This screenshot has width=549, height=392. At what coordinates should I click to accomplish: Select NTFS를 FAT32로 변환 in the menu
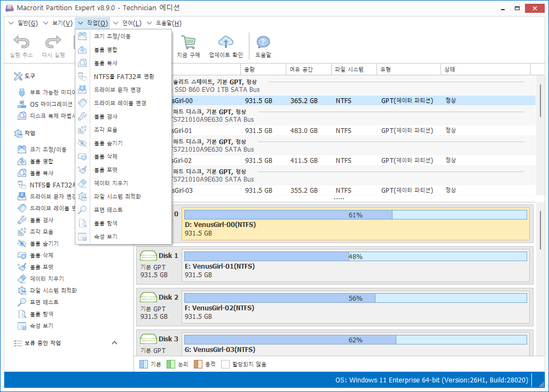(123, 76)
